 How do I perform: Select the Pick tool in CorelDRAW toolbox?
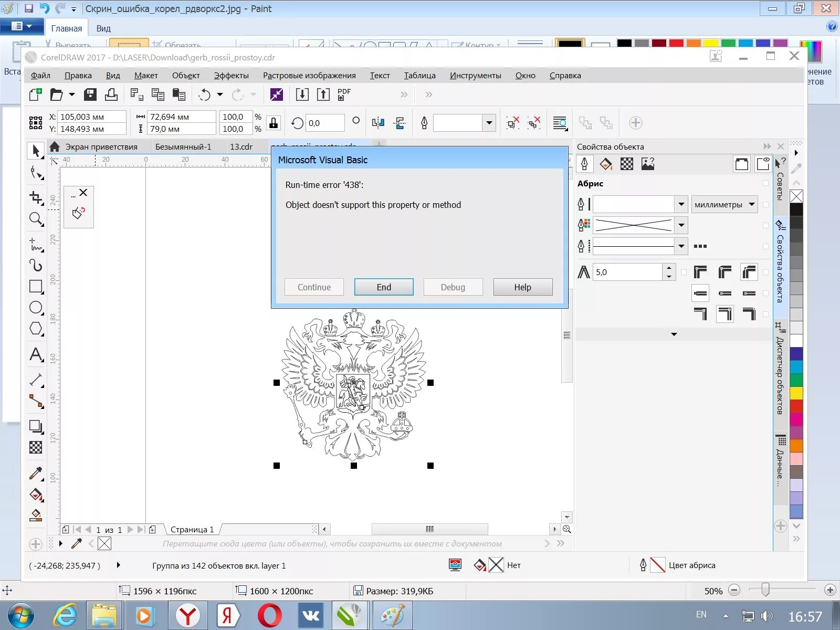tap(36, 151)
